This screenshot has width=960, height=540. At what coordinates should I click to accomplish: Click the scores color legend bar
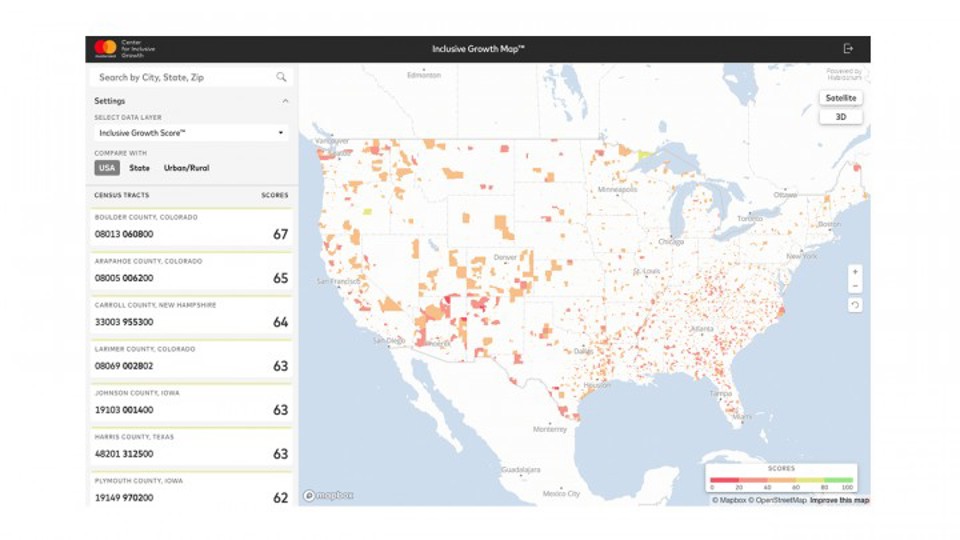[781, 480]
